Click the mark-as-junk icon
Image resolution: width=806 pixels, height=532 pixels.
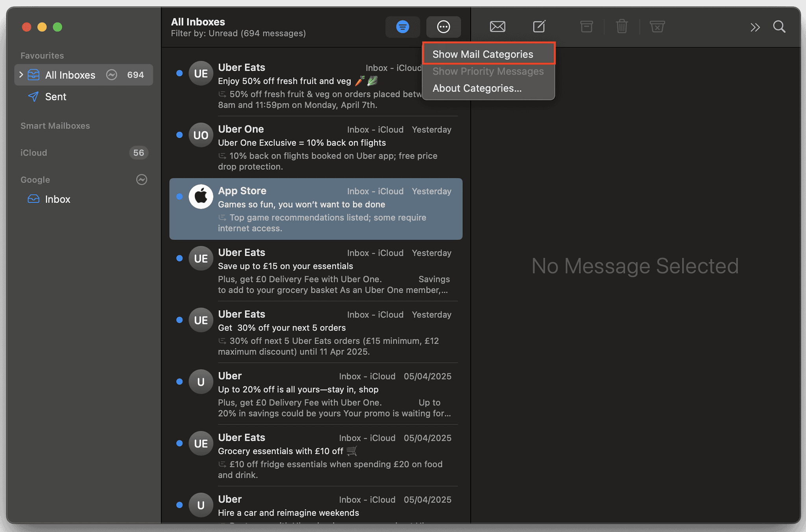pos(657,27)
